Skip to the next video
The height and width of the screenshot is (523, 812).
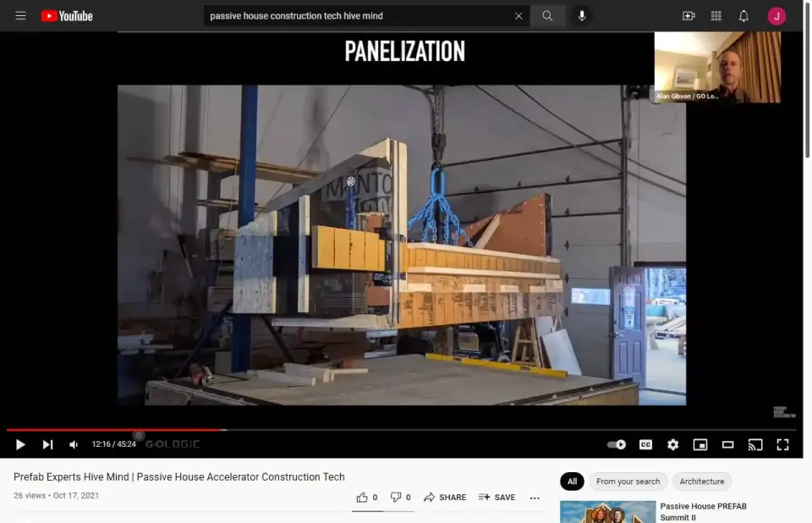[47, 444]
